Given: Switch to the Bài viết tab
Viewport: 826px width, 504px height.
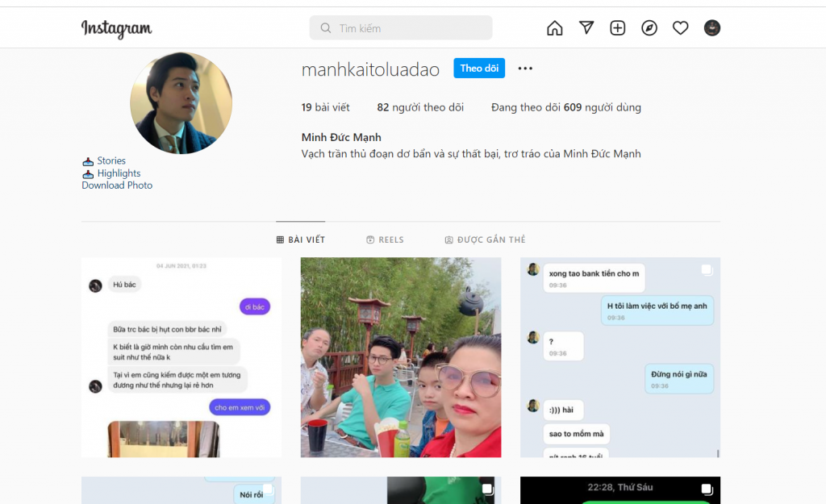Looking at the screenshot, I should point(300,240).
